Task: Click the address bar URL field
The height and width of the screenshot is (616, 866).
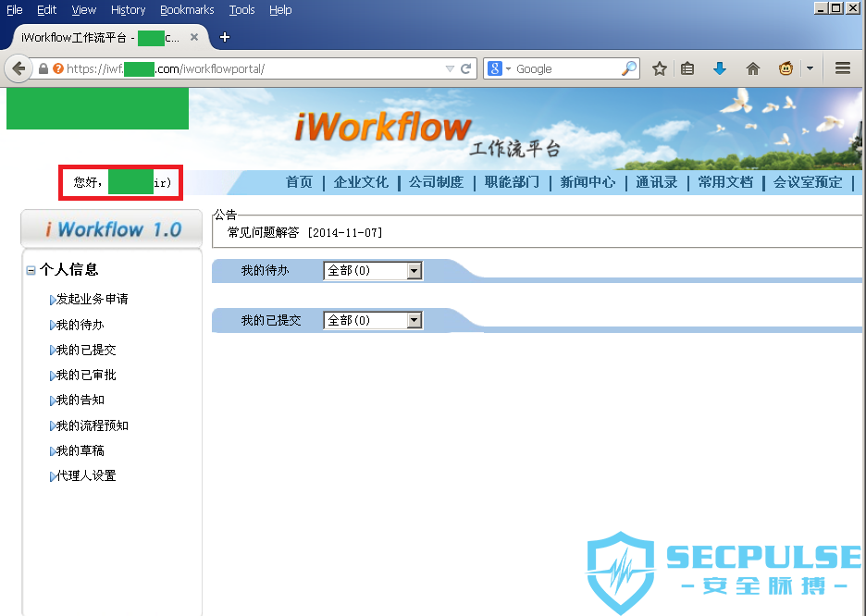Action: coord(254,69)
